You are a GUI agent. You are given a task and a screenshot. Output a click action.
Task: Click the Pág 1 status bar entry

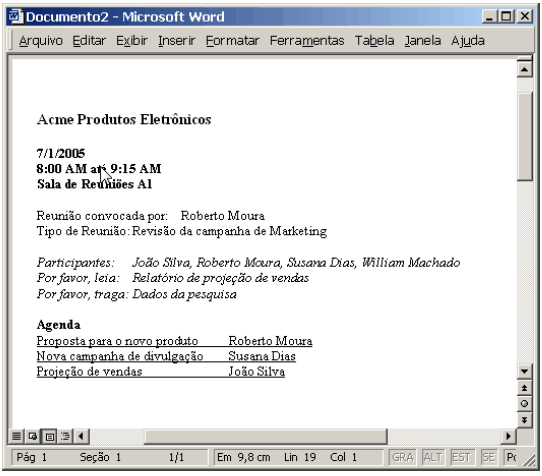click(x=31, y=457)
